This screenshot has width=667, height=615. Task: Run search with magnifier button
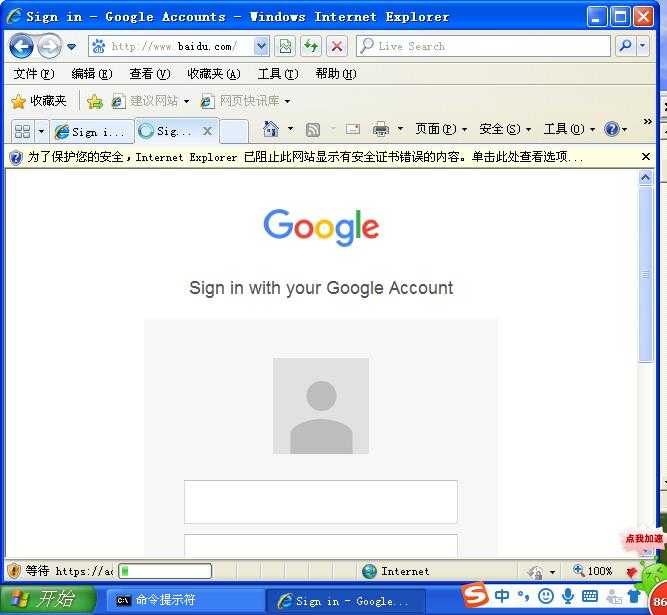[x=625, y=46]
